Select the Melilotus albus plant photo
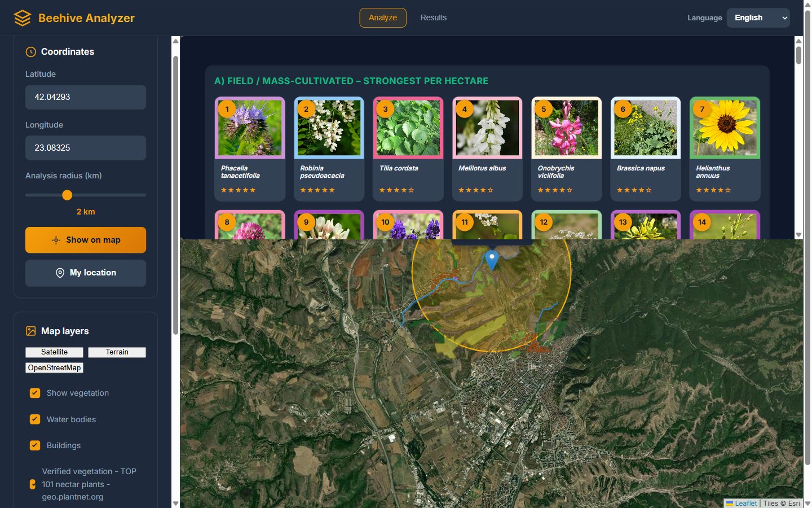This screenshot has width=812, height=508. coord(487,128)
